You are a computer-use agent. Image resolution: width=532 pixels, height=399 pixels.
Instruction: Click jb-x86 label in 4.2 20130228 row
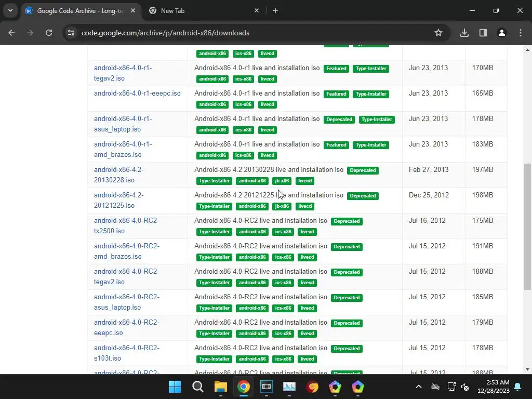point(282,181)
